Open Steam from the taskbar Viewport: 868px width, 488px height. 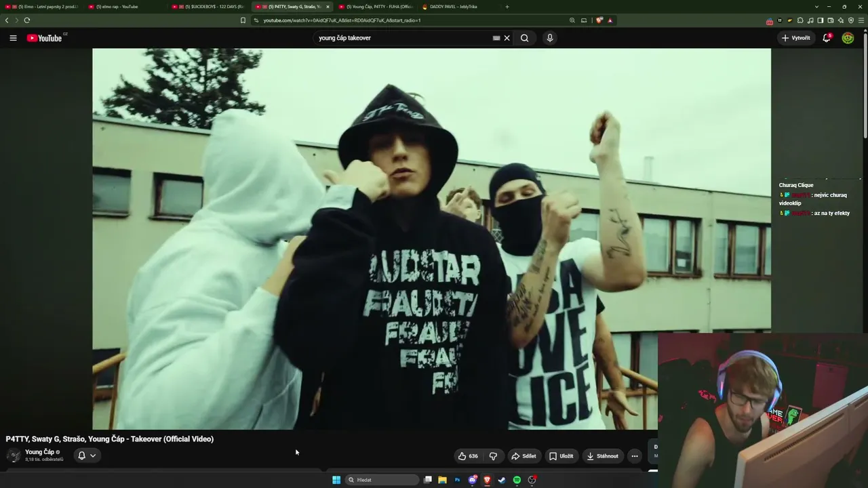point(502,480)
